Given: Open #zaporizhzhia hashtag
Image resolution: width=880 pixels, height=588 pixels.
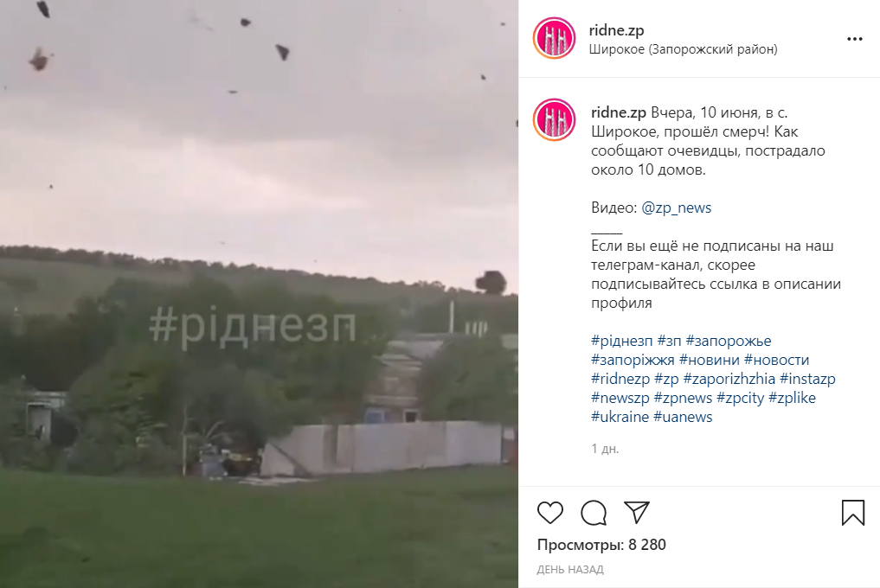Looking at the screenshot, I should click(x=729, y=379).
